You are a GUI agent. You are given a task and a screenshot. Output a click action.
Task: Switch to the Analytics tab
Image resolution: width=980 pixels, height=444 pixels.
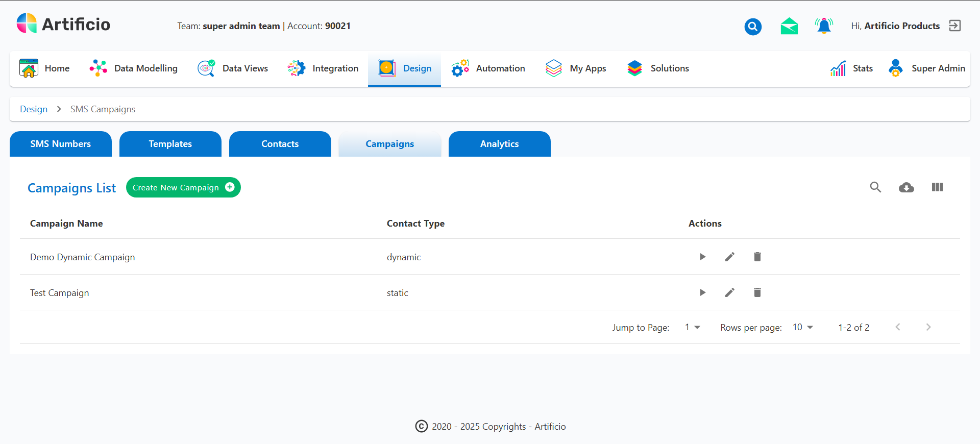tap(499, 144)
